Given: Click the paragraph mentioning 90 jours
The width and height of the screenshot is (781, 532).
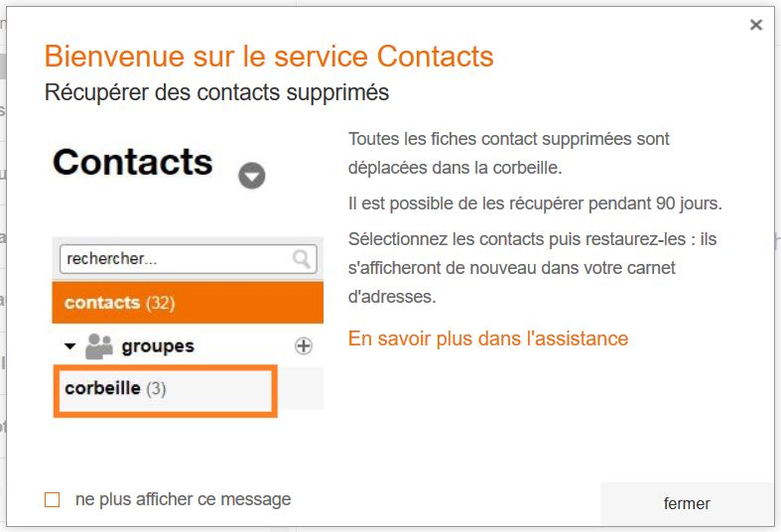Looking at the screenshot, I should 536,203.
